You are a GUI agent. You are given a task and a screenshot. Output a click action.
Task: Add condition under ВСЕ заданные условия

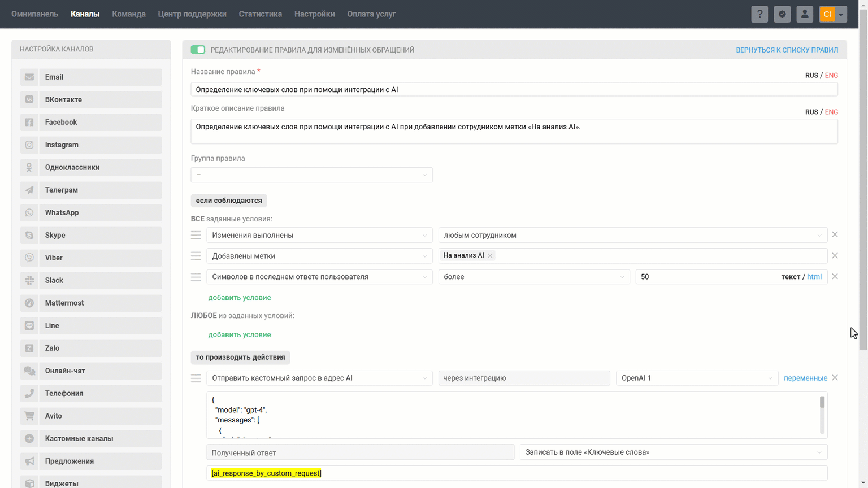click(x=240, y=298)
